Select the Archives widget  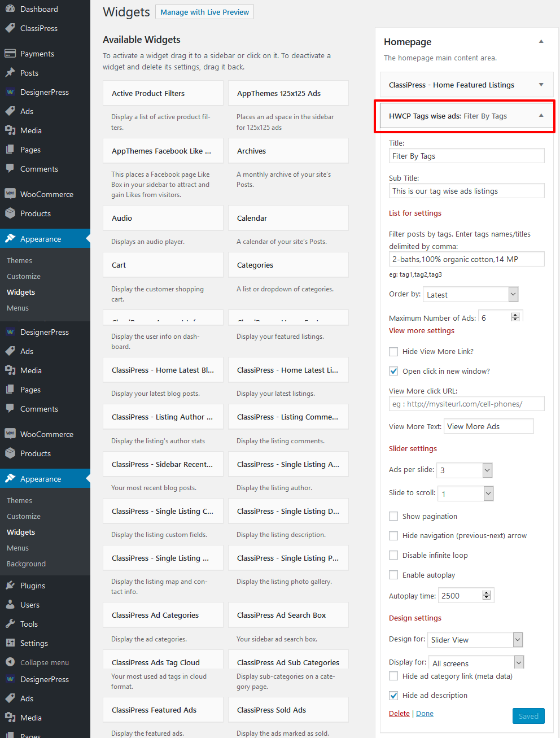coord(288,151)
